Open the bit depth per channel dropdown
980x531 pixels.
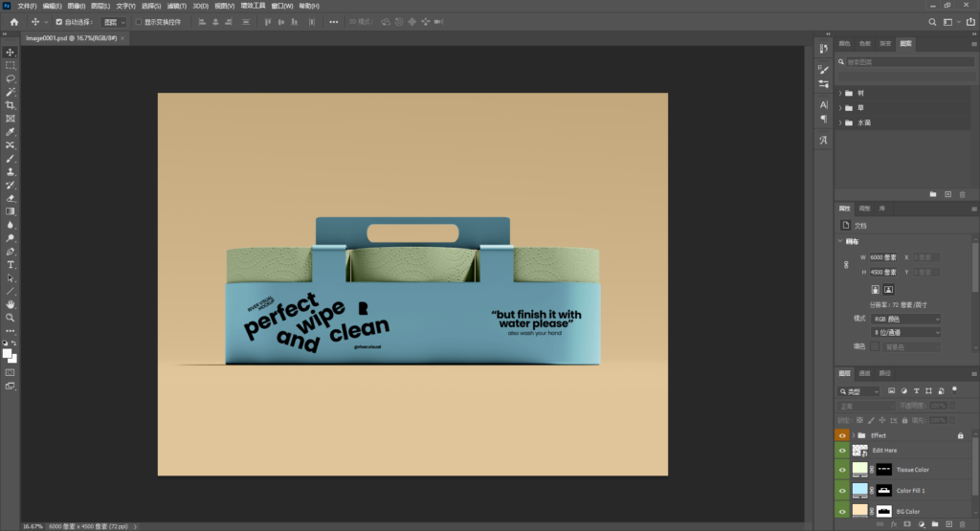pos(905,332)
